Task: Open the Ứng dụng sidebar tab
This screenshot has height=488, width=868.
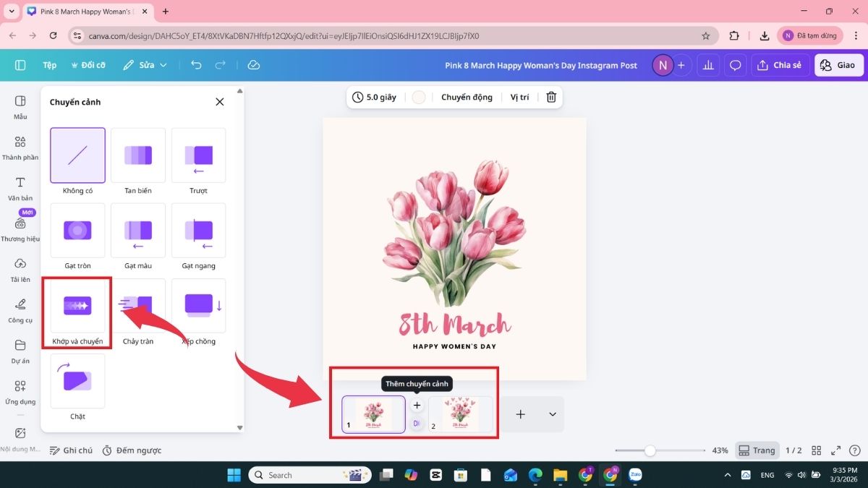Action: [x=20, y=392]
